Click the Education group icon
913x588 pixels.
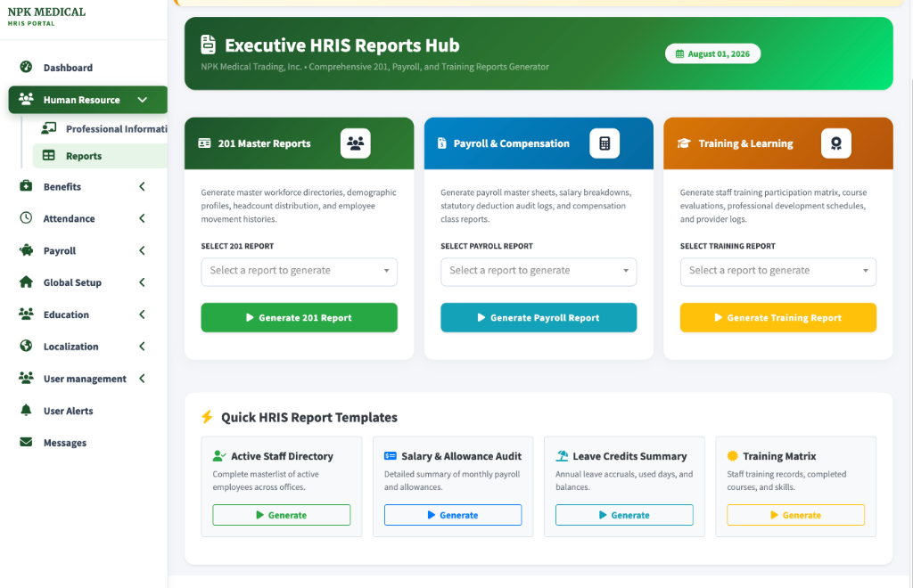click(26, 314)
